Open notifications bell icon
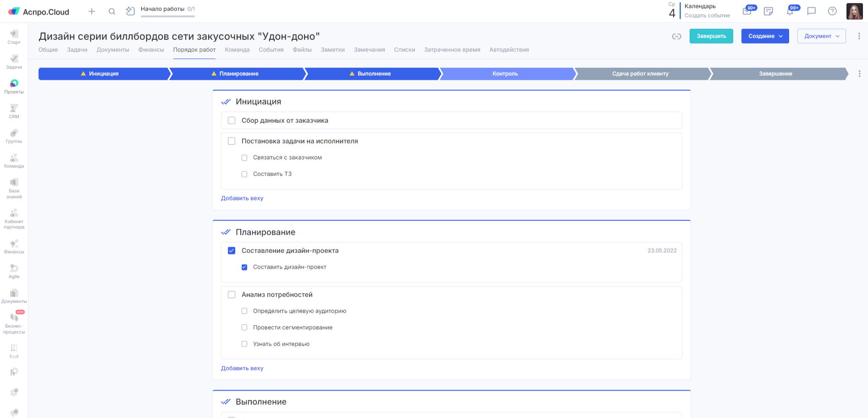The image size is (868, 418). tap(790, 11)
